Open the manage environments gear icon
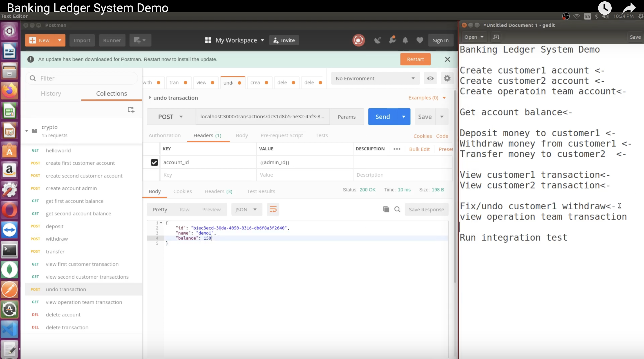Image resolution: width=644 pixels, height=359 pixels. [447, 78]
